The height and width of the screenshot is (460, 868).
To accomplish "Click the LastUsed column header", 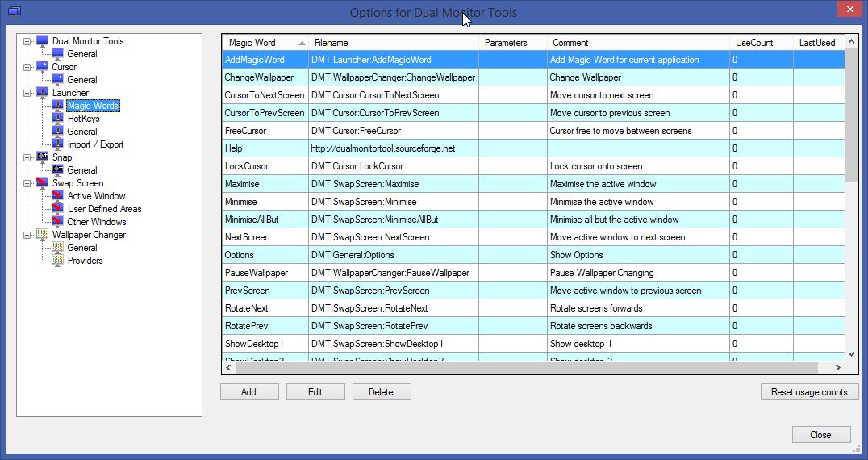I will point(819,43).
